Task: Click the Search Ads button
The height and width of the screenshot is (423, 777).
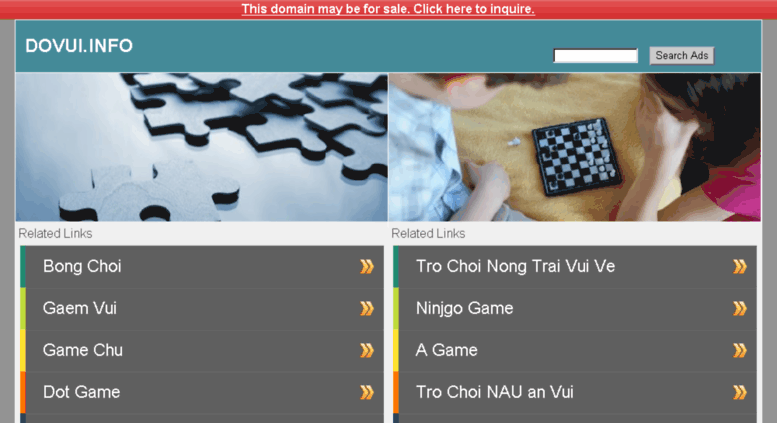Action: pos(682,55)
